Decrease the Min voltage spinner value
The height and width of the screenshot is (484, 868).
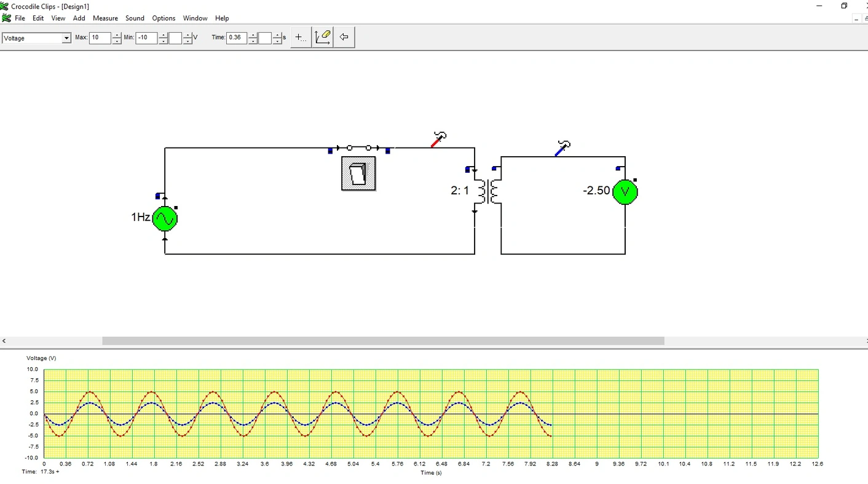163,41
